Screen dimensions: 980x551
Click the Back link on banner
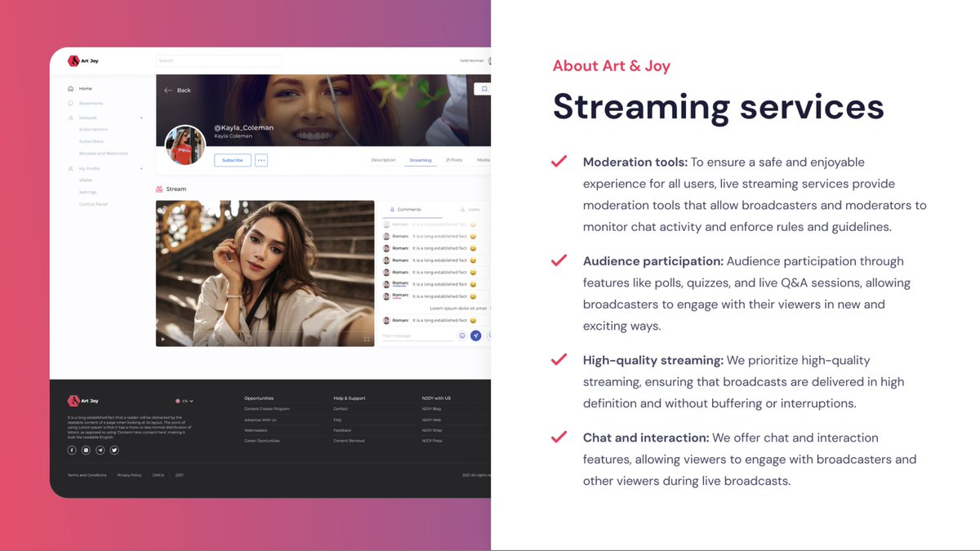(x=184, y=91)
